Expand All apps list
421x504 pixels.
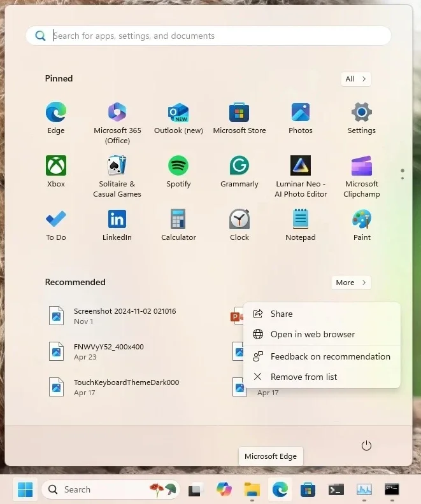(x=355, y=79)
